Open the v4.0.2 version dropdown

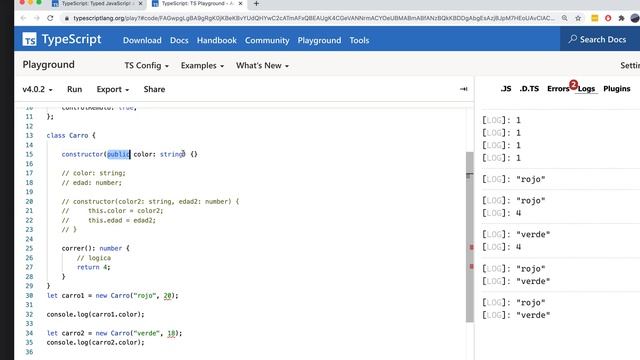coord(37,89)
